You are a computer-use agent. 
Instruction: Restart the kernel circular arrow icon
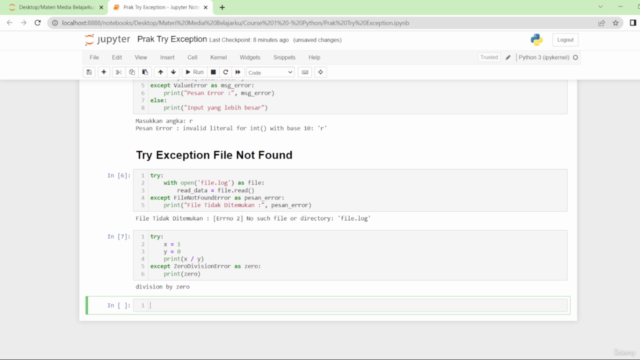[x=225, y=72]
